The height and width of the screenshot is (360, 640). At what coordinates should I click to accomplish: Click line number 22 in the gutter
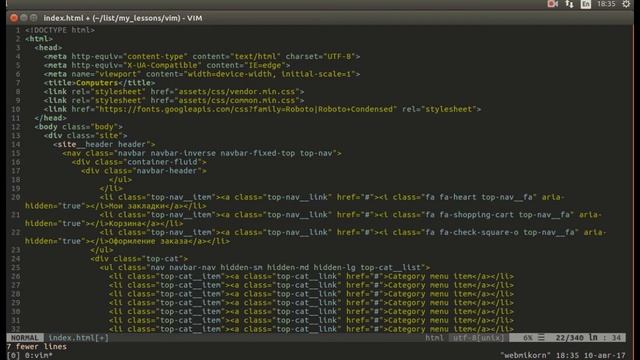click(16, 232)
